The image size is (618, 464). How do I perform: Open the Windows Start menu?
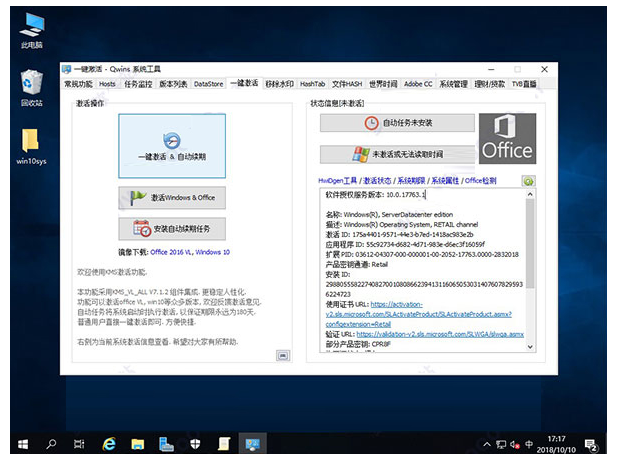pyautogui.click(x=18, y=441)
